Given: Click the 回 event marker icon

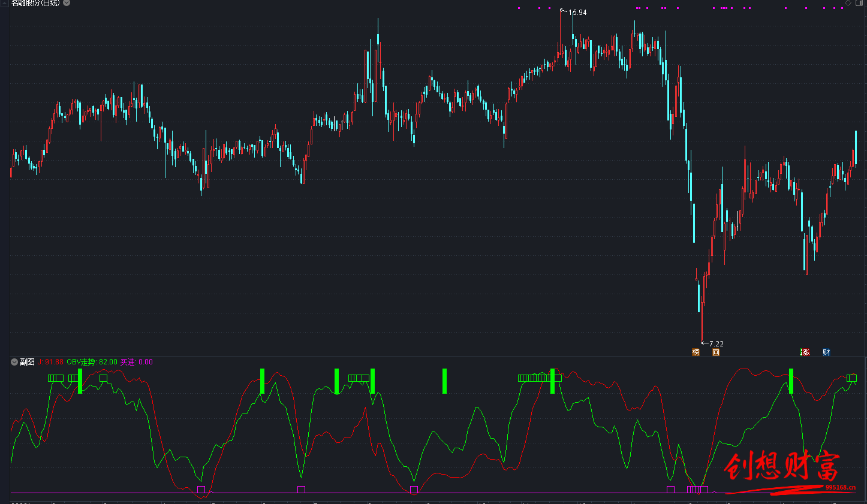Looking at the screenshot, I should click(716, 352).
